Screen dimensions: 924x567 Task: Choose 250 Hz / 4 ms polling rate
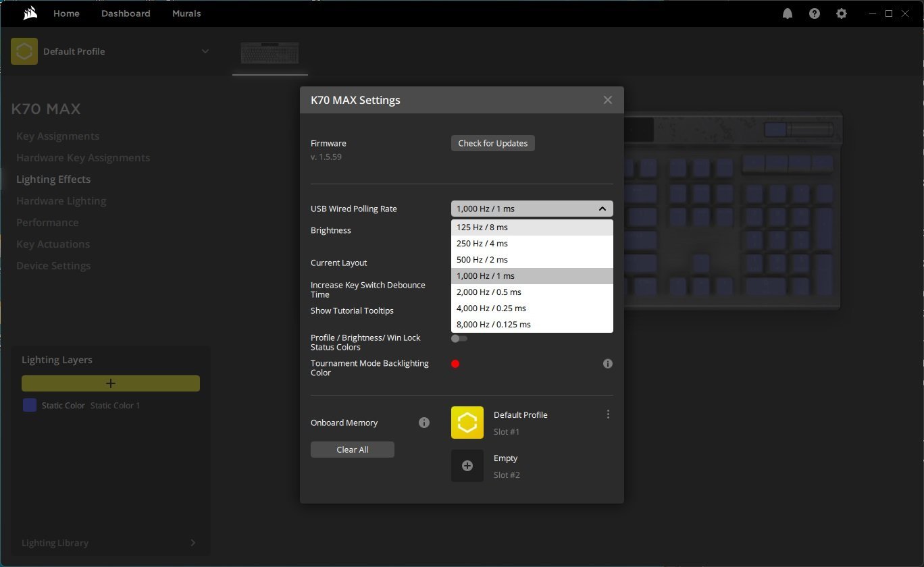(532, 244)
